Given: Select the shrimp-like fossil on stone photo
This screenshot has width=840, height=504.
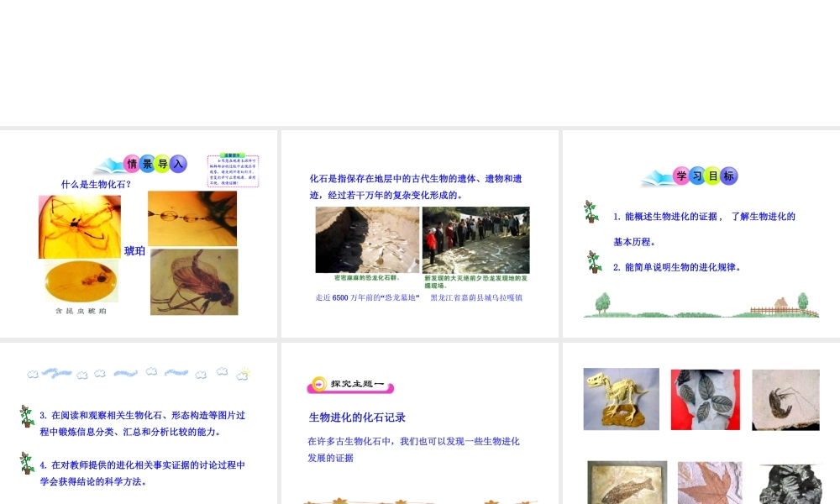Looking at the screenshot, I should point(786,400).
